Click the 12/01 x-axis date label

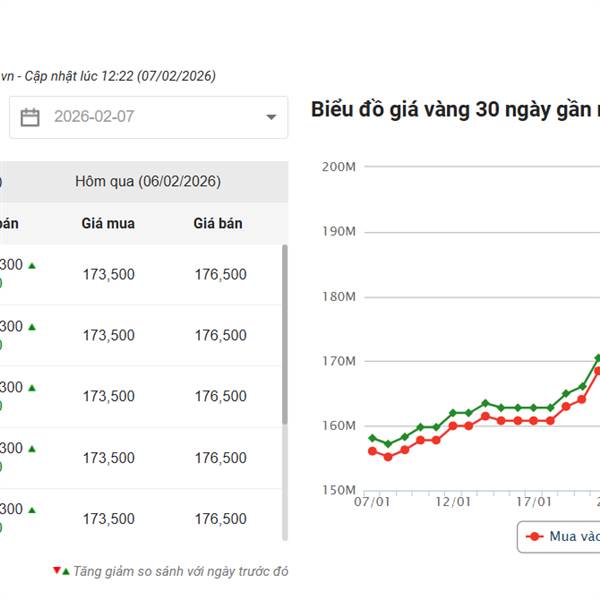click(x=453, y=502)
